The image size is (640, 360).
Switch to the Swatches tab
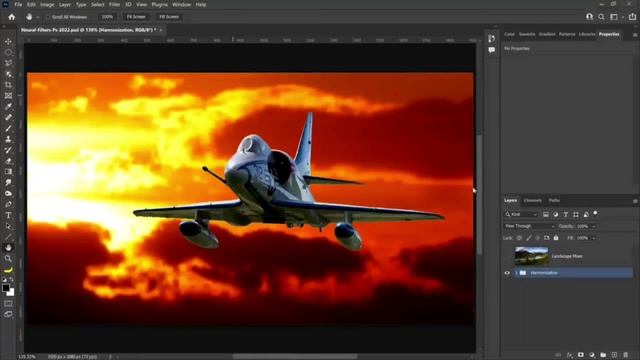[x=527, y=34]
